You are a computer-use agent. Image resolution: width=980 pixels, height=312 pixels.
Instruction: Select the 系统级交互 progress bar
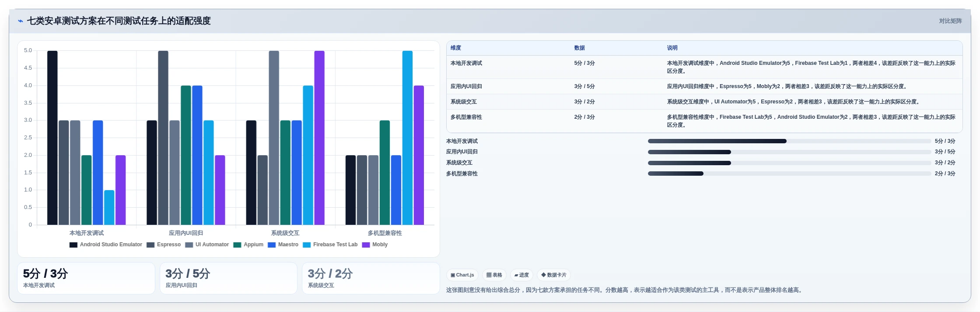(789, 163)
